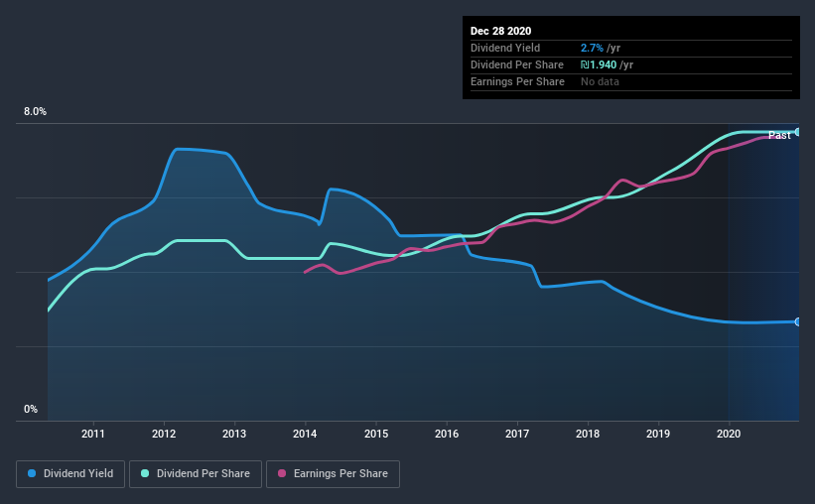The width and height of the screenshot is (815, 504).
Task: Toggle the Dividend Yield legend button
Action: (70, 474)
